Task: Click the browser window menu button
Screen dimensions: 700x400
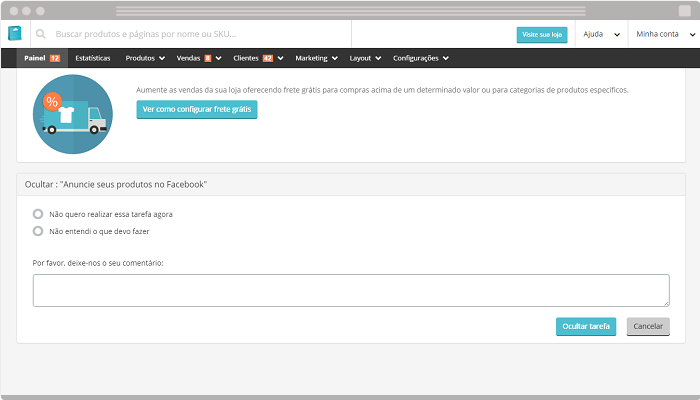Action: [685, 11]
